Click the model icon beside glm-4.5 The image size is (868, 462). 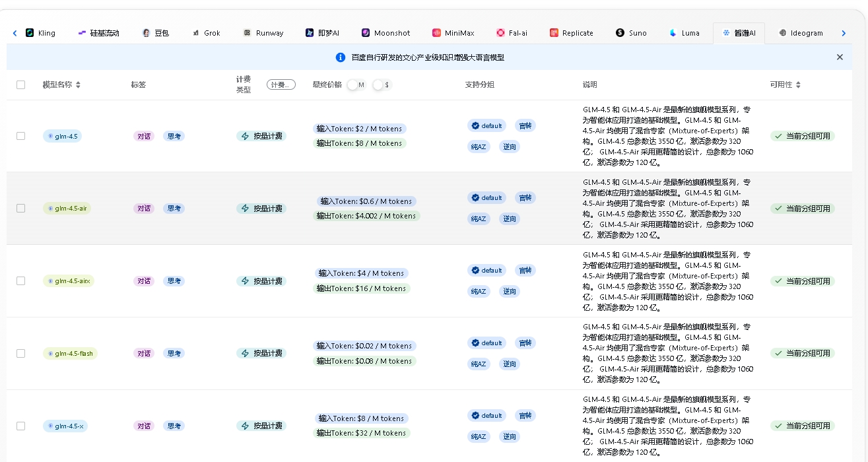(50, 136)
